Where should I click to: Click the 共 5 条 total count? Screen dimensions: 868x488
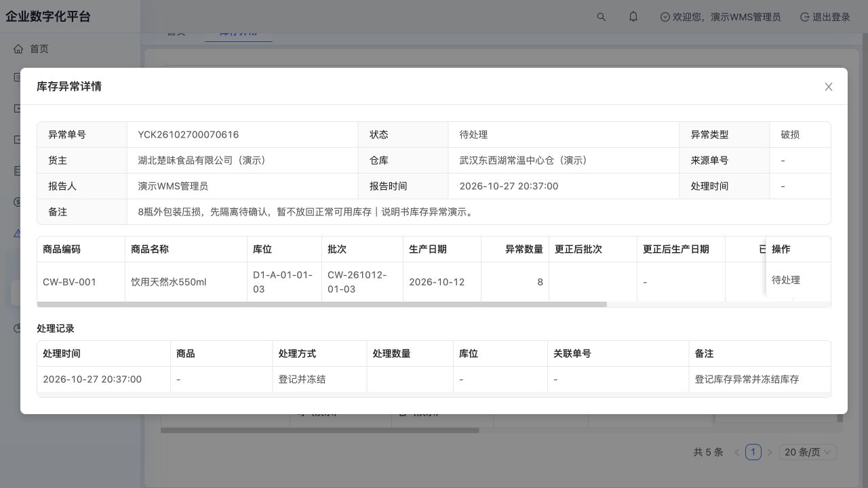click(x=708, y=452)
